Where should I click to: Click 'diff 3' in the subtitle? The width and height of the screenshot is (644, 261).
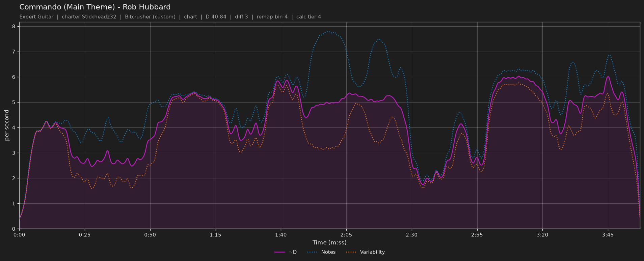pyautogui.click(x=241, y=17)
